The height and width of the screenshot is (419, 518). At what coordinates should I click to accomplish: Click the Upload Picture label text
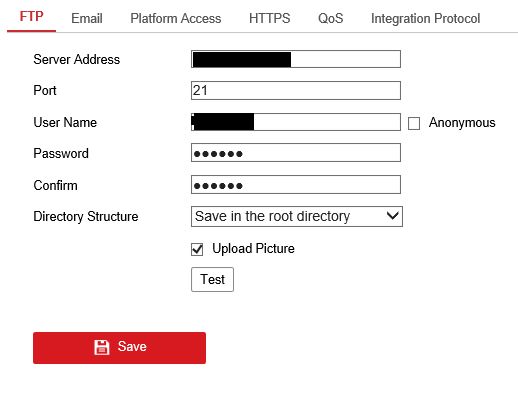(253, 249)
